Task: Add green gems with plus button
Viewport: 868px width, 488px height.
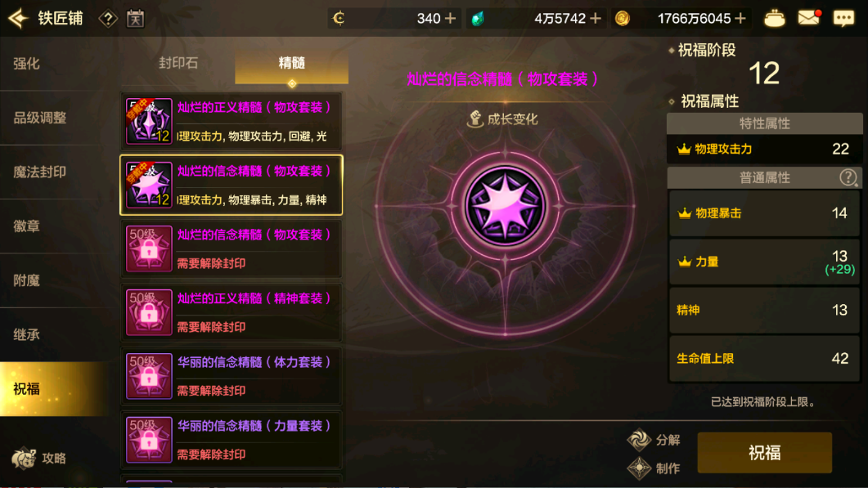Action: click(596, 18)
